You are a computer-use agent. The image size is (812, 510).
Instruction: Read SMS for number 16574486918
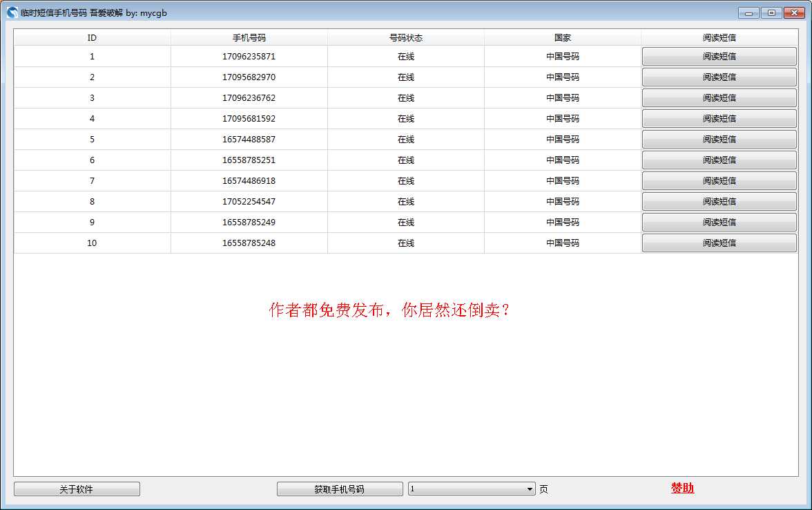(x=719, y=181)
